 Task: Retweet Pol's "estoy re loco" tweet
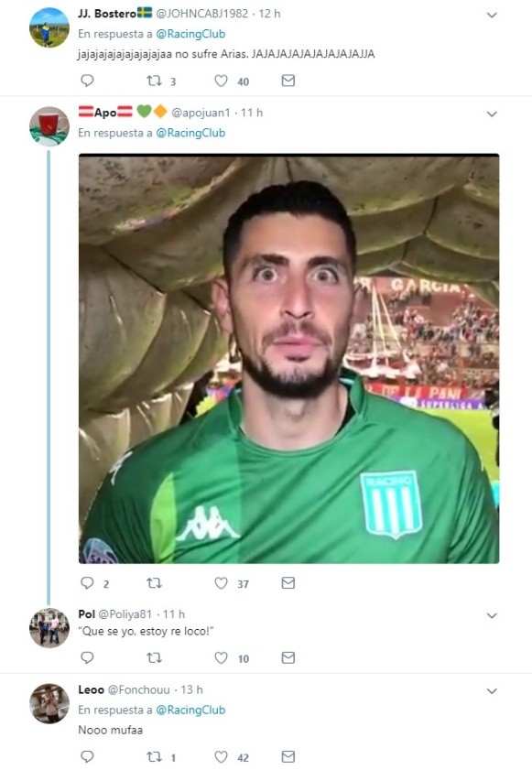[x=154, y=657]
